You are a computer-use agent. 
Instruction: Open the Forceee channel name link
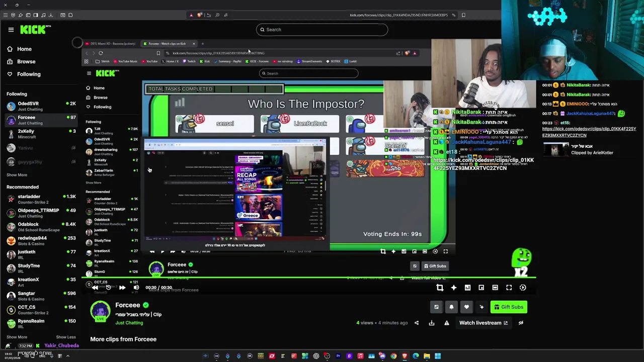(128, 305)
